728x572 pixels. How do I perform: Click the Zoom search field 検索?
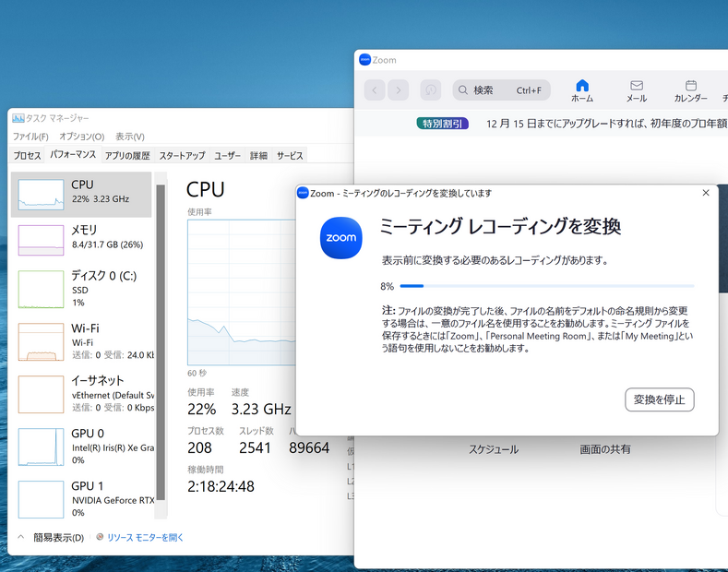click(501, 90)
